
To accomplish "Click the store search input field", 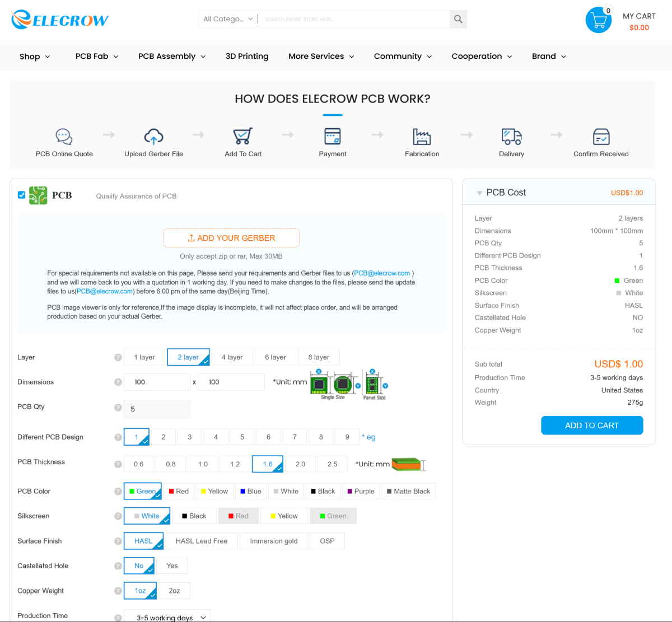I will click(x=355, y=19).
